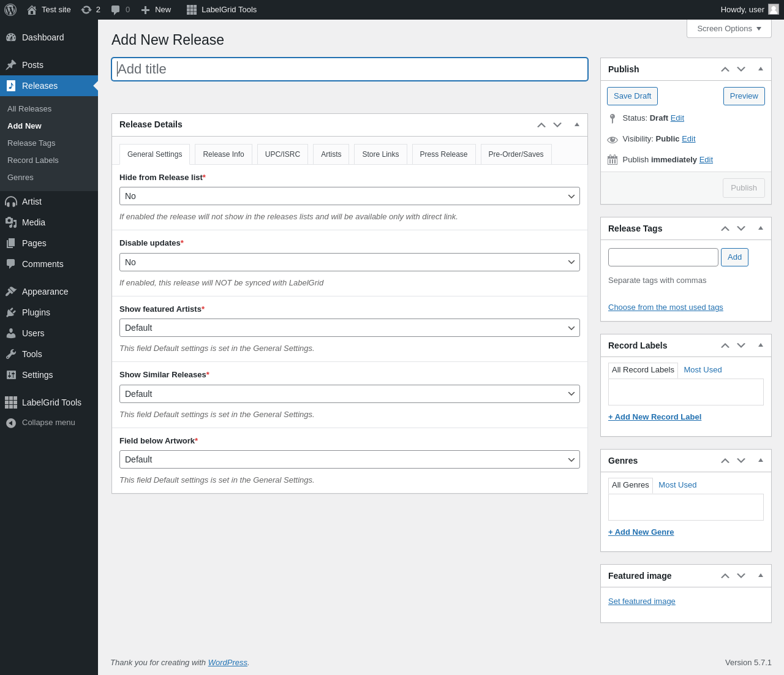The height and width of the screenshot is (675, 784).
Task: Open the Field below Artwork dropdown
Action: click(350, 459)
